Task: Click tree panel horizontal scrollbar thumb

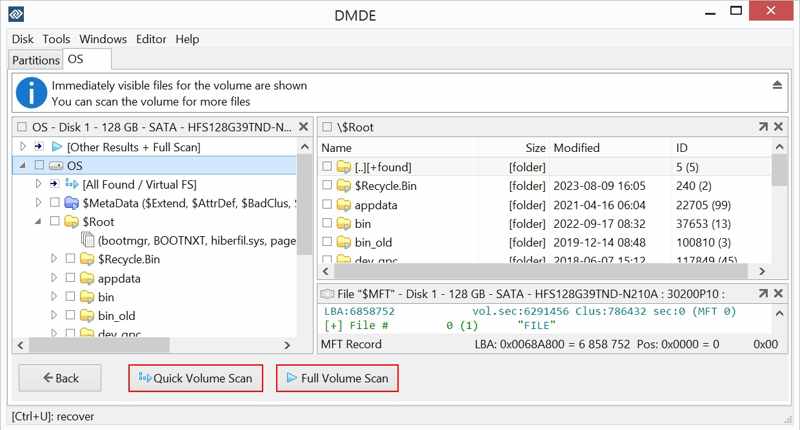Action: pyautogui.click(x=99, y=345)
